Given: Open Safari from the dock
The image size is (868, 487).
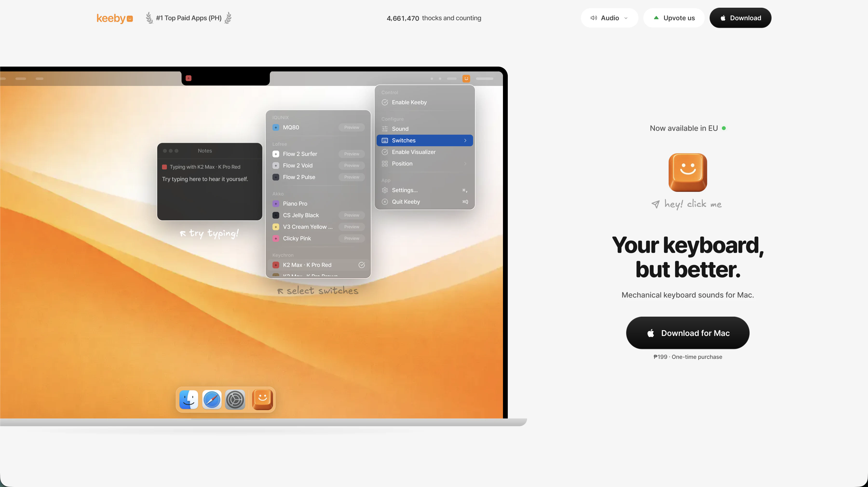Looking at the screenshot, I should (212, 400).
